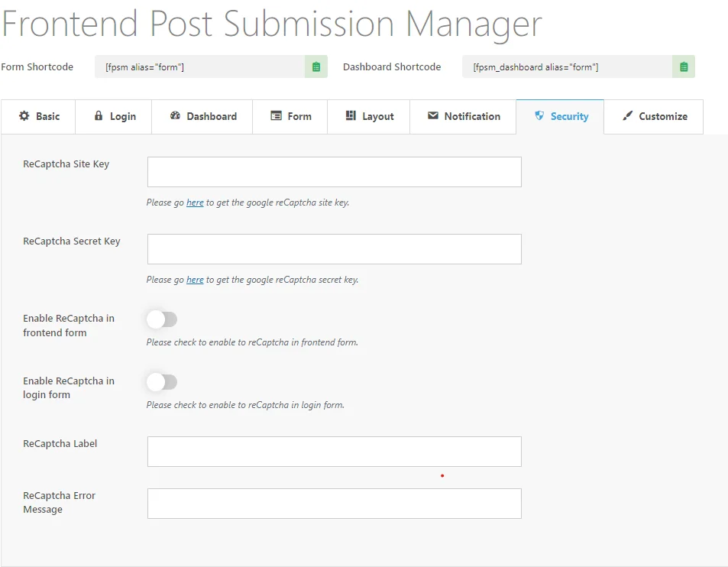728x567 pixels.
Task: Switch to the Customize tab
Action: click(654, 117)
